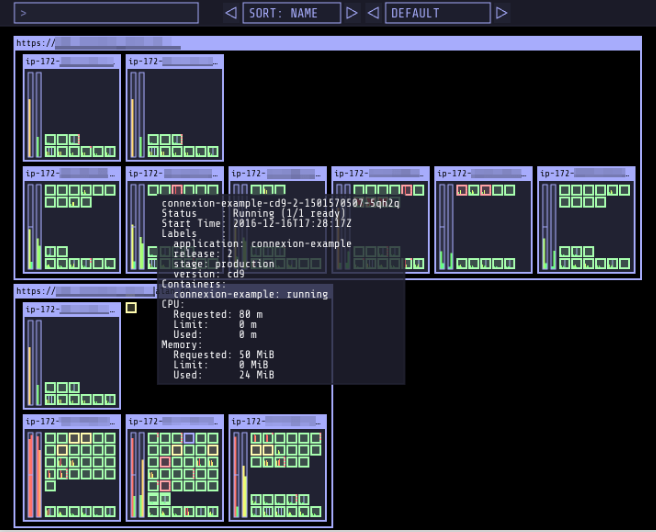The width and height of the screenshot is (656, 532).
Task: Select the lone yellow pod outside the lower cluster's nodes
Action: tap(131, 308)
